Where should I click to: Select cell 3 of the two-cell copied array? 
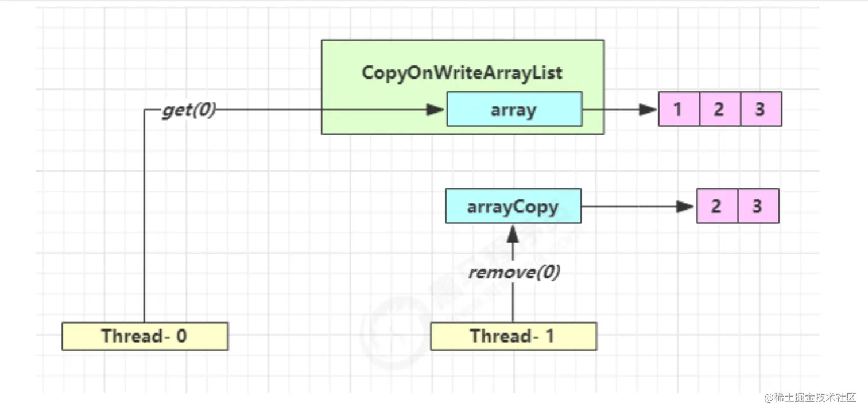[758, 206]
